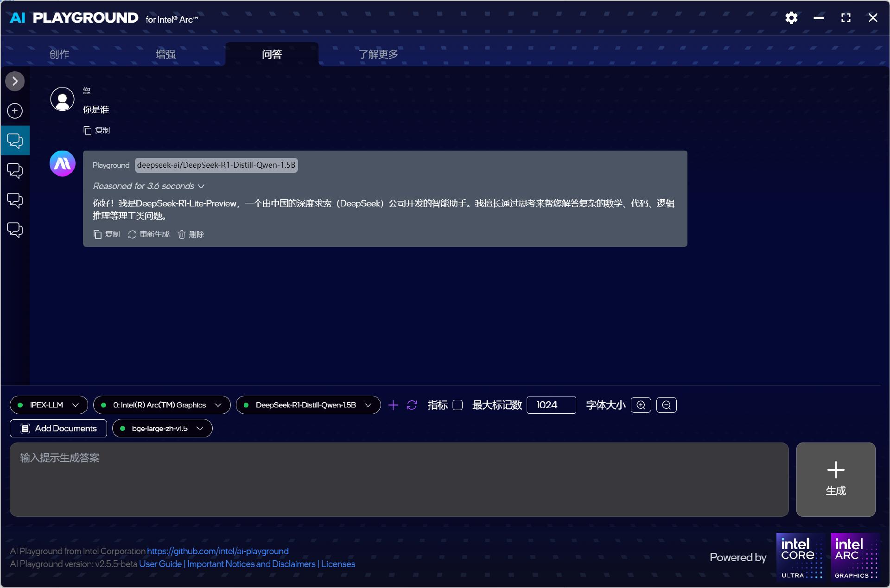This screenshot has height=588, width=890.
Task: Enable the 指标 metrics checkbox
Action: click(x=458, y=405)
